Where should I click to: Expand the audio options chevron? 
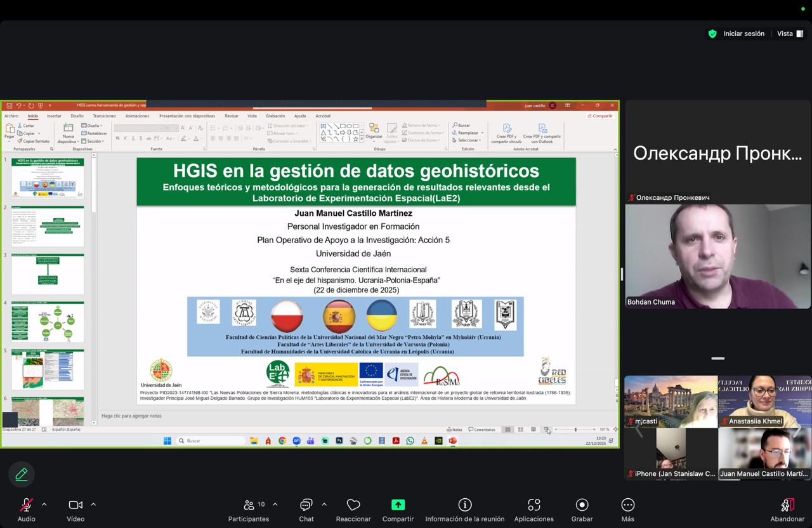click(x=44, y=505)
